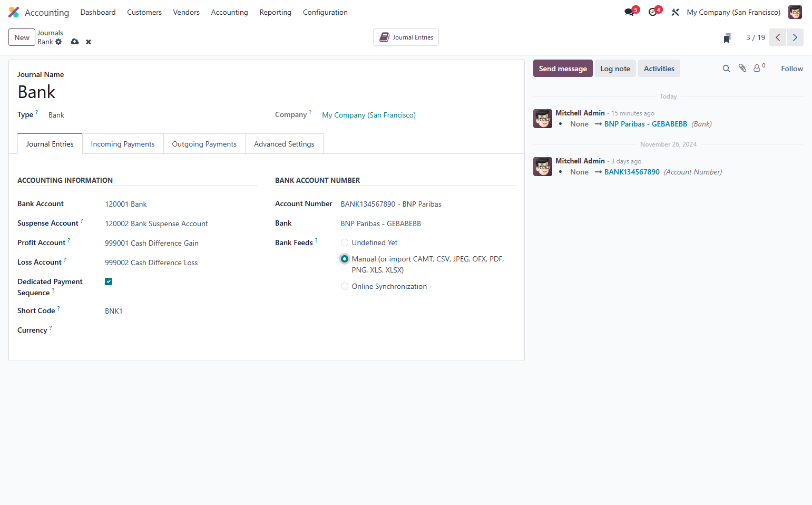The image size is (812, 505).
Task: Open the activities clock icon
Action: (x=654, y=12)
